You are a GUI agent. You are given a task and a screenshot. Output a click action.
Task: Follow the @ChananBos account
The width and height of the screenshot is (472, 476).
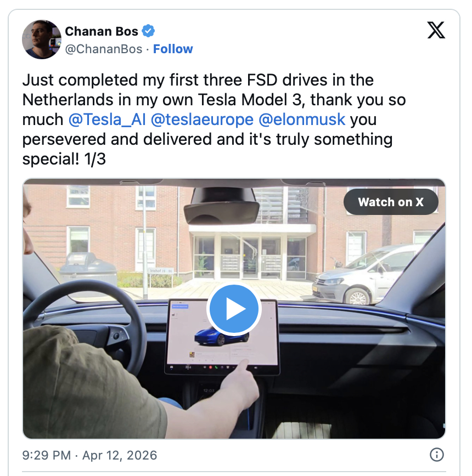click(x=173, y=49)
